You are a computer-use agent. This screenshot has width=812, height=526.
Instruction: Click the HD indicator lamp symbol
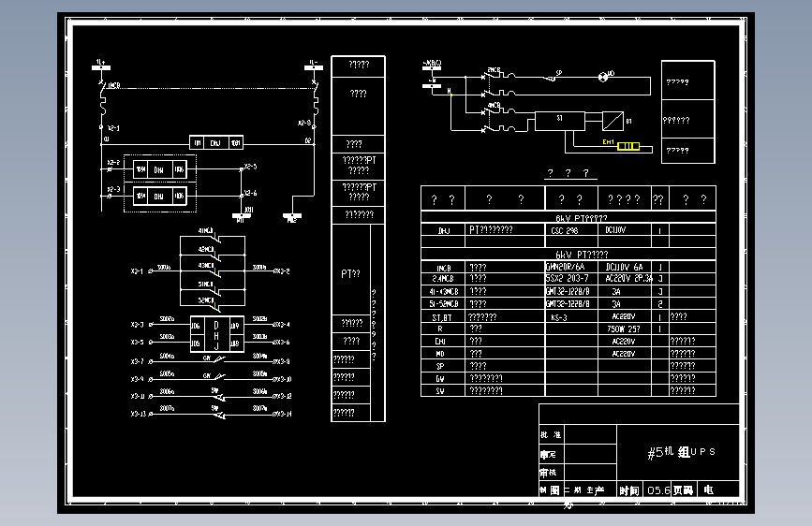pyautogui.click(x=603, y=77)
